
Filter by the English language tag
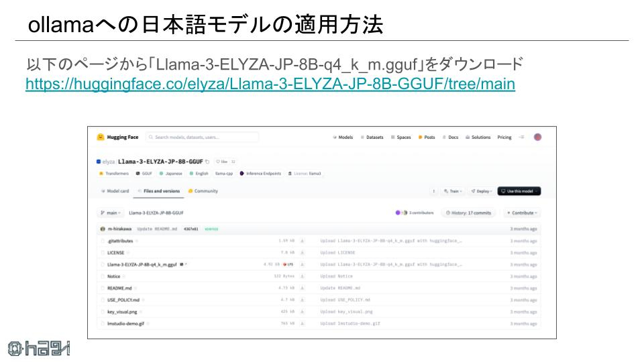pos(199,174)
